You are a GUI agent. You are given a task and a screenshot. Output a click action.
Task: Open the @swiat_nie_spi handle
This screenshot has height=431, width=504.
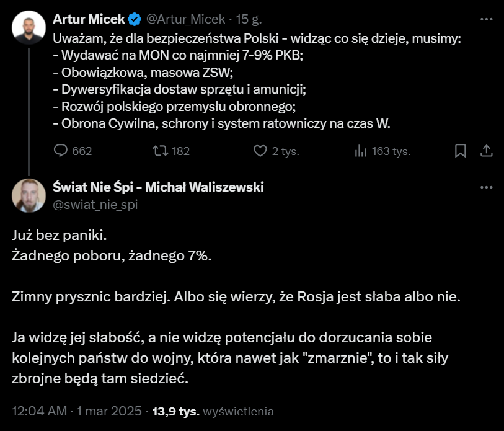pyautogui.click(x=95, y=203)
